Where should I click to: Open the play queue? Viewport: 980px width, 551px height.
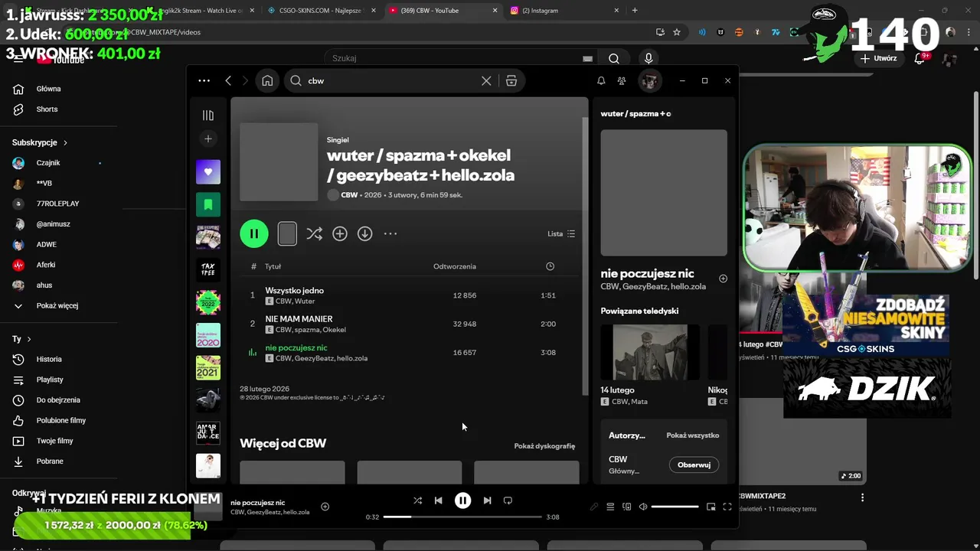click(610, 507)
